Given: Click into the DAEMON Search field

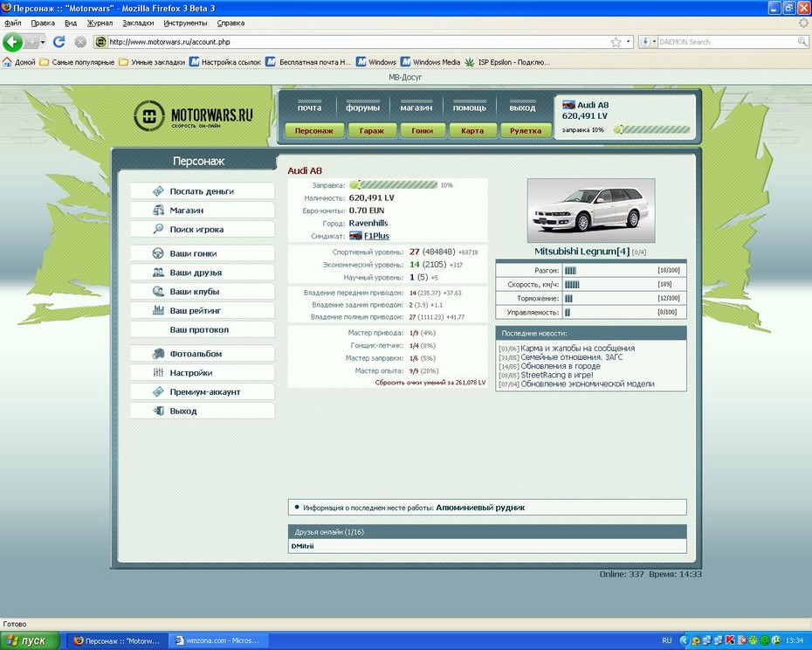Looking at the screenshot, I should tap(727, 42).
